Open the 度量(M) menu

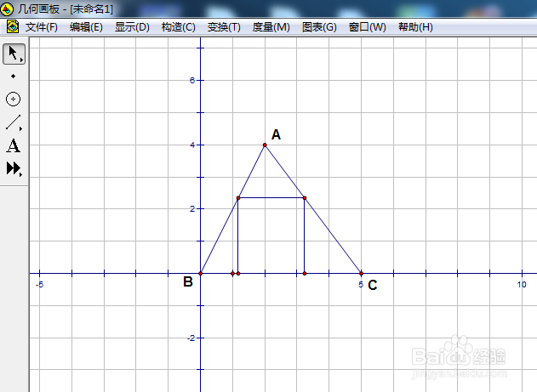tap(271, 27)
